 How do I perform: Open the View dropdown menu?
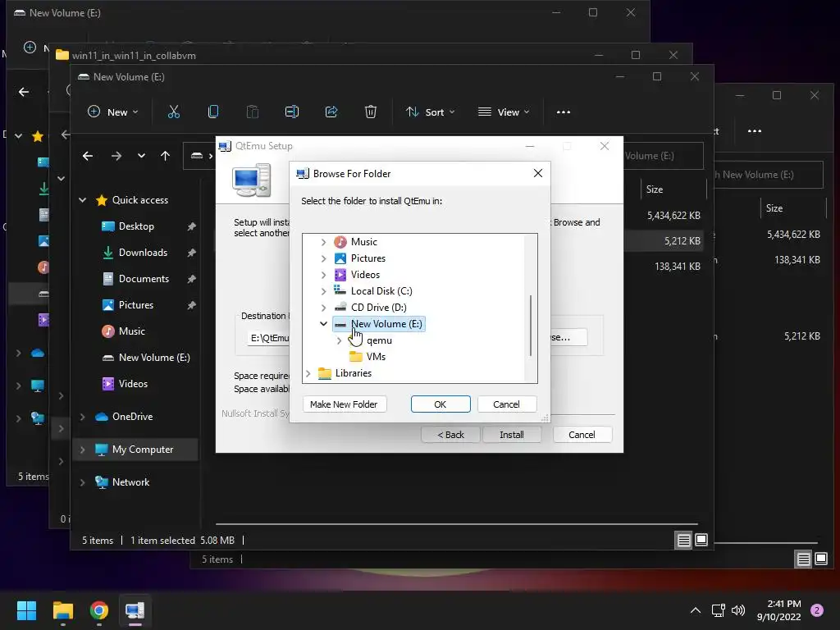(x=504, y=112)
